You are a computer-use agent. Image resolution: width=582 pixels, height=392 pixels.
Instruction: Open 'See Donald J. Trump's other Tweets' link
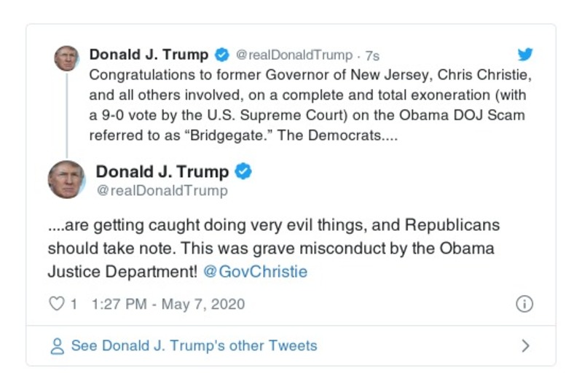pos(194,346)
